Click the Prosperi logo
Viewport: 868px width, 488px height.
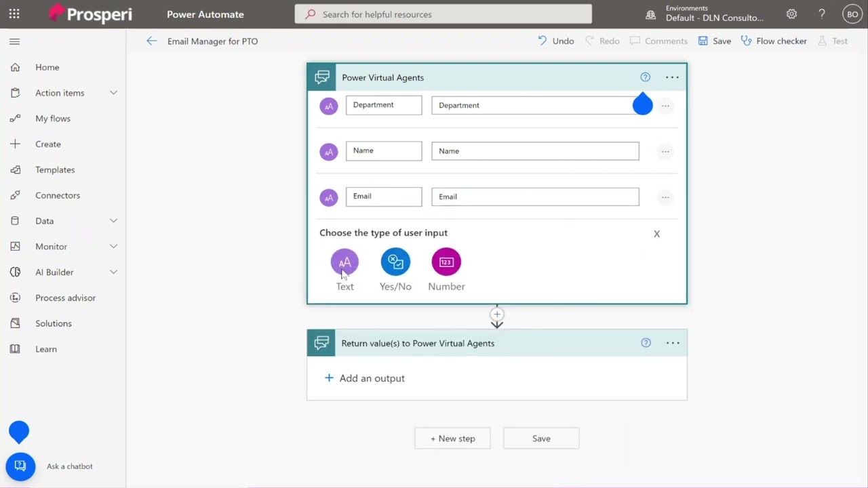(x=90, y=14)
